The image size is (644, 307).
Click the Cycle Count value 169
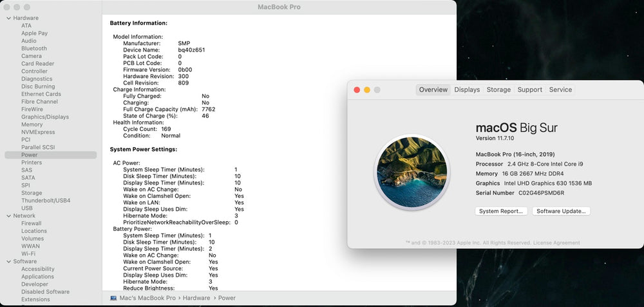(166, 129)
